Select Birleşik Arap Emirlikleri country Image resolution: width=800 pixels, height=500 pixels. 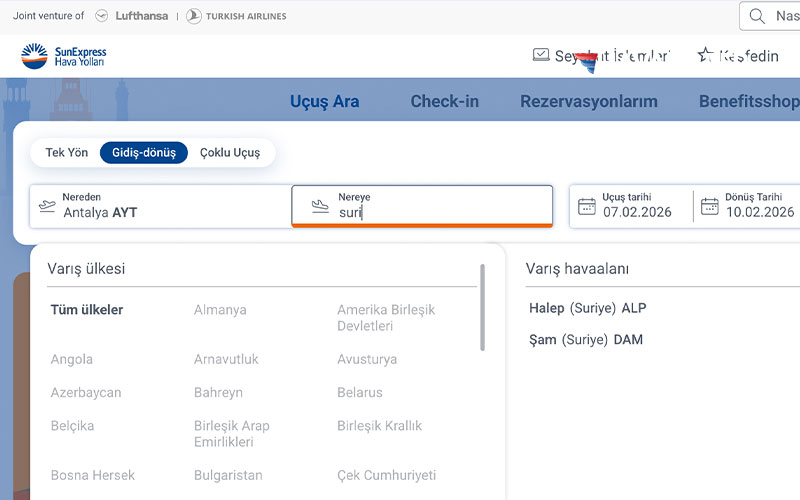[232, 434]
